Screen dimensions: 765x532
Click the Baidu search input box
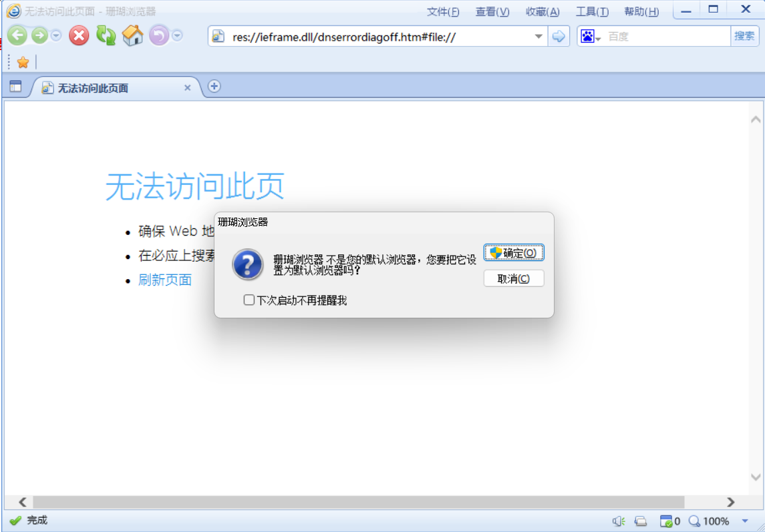tap(667, 37)
